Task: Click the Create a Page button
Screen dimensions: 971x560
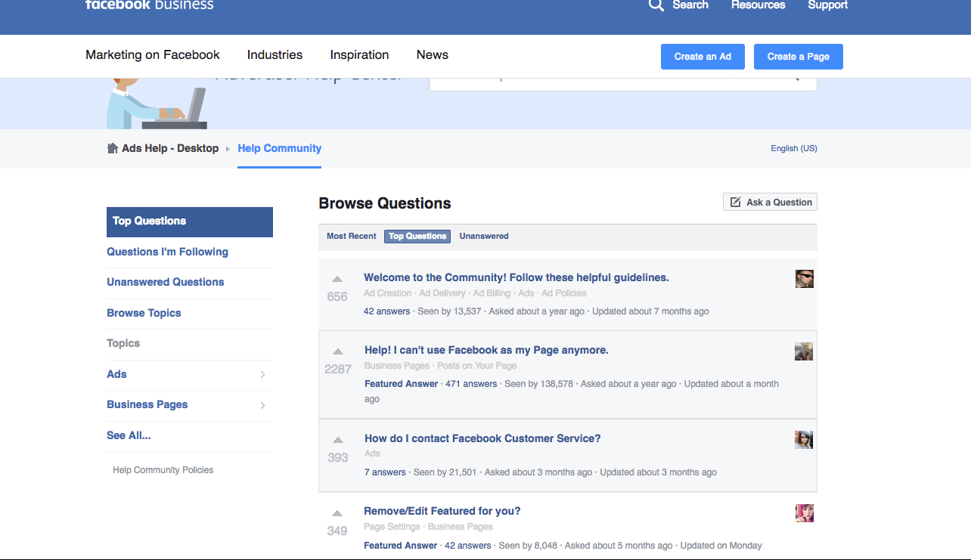Action: (x=799, y=57)
